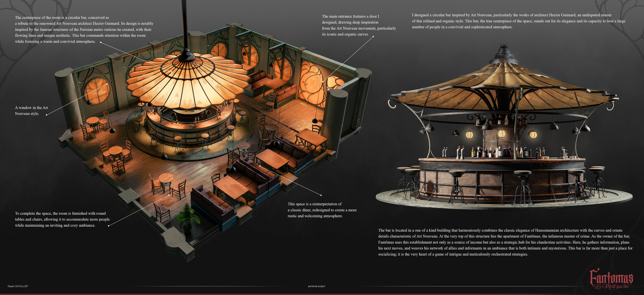Click the caption starting 'This space is a reinterpretation'
This screenshot has height=295, width=644.
322,210
